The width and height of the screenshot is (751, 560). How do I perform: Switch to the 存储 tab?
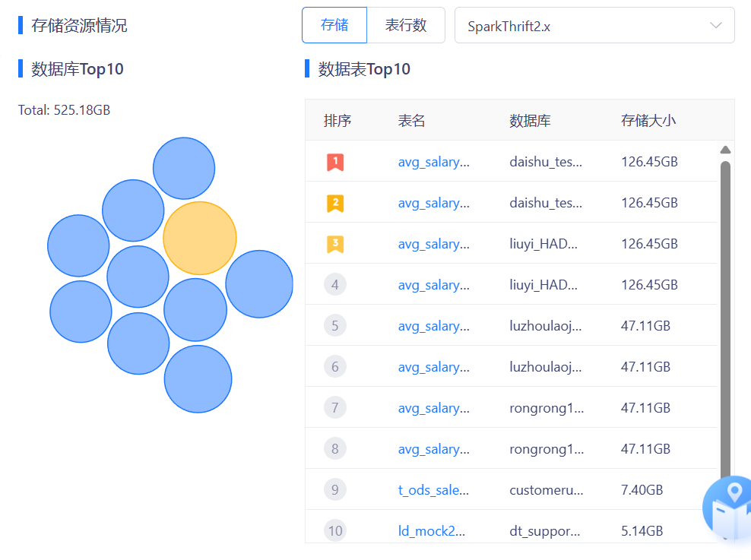334,25
